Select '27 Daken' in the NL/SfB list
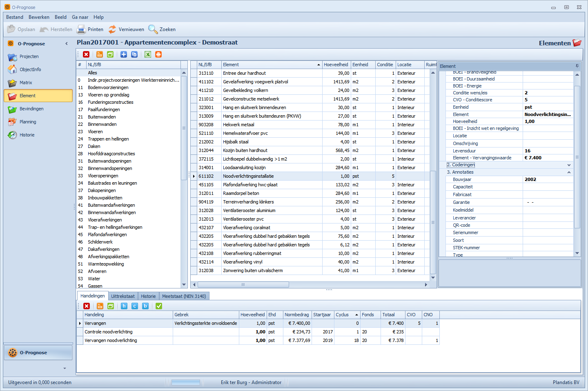 [x=128, y=146]
